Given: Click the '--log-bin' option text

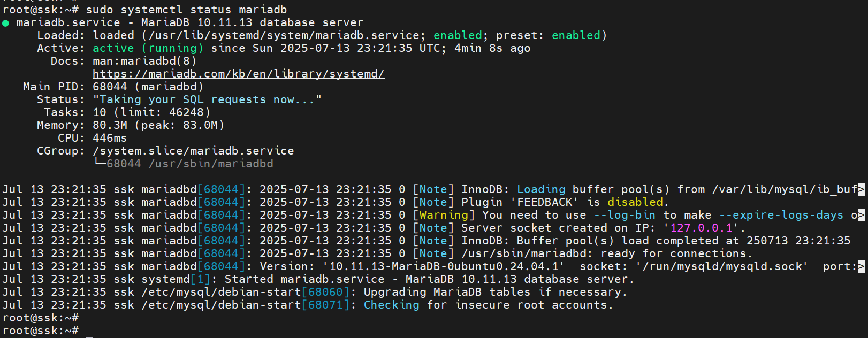Looking at the screenshot, I should [625, 215].
